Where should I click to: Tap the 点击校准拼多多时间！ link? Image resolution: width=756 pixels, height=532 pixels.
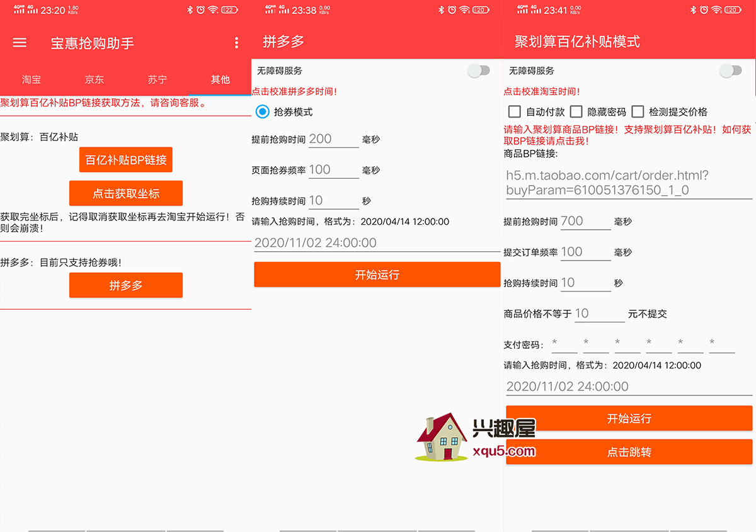295,91
